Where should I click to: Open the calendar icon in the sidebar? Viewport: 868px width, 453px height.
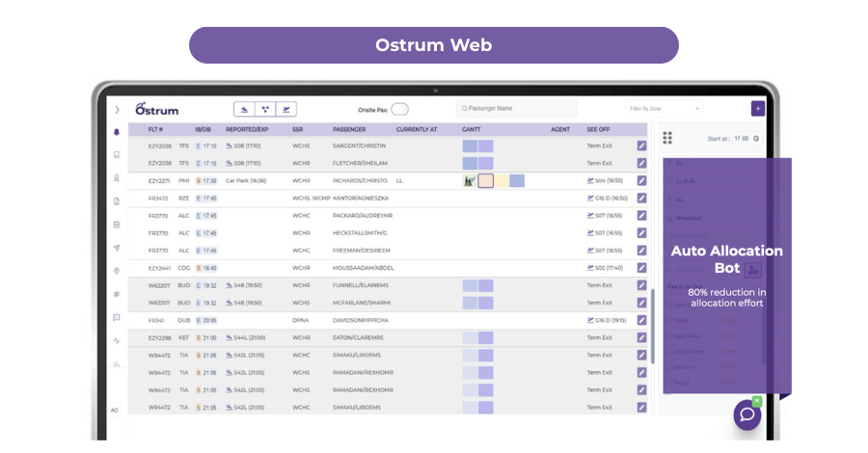click(x=117, y=225)
